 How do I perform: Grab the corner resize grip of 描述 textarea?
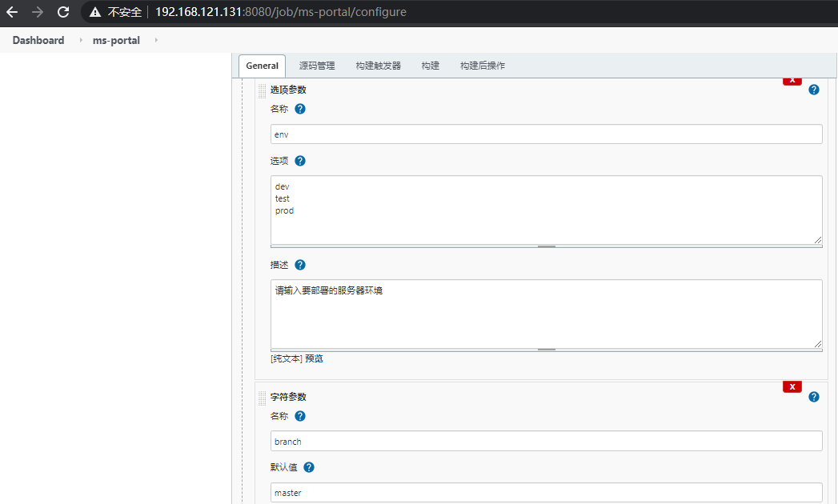[818, 344]
